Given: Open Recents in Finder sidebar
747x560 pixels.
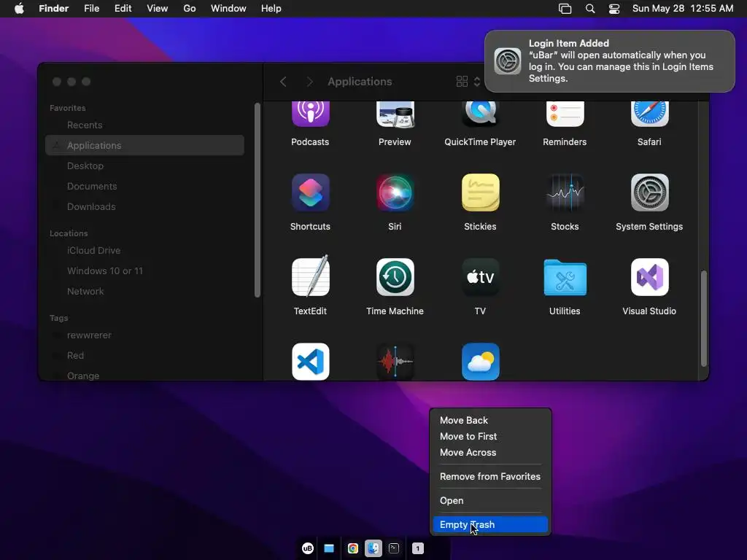Looking at the screenshot, I should [x=145, y=125].
